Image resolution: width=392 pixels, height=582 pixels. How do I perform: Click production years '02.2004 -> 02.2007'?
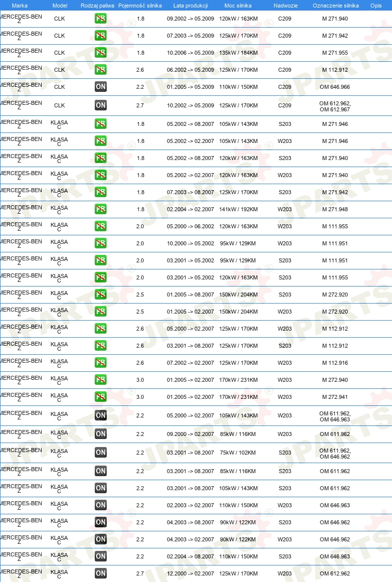click(x=190, y=209)
